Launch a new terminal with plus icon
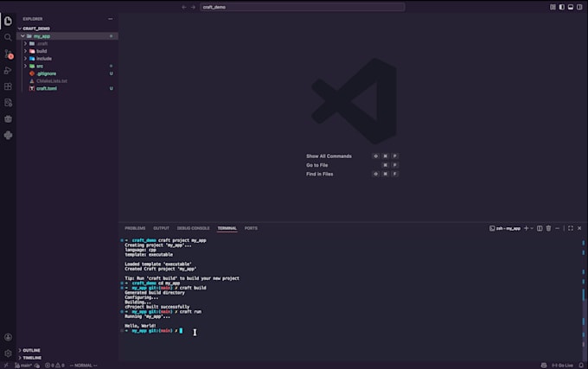This screenshot has width=588, height=369. click(526, 228)
